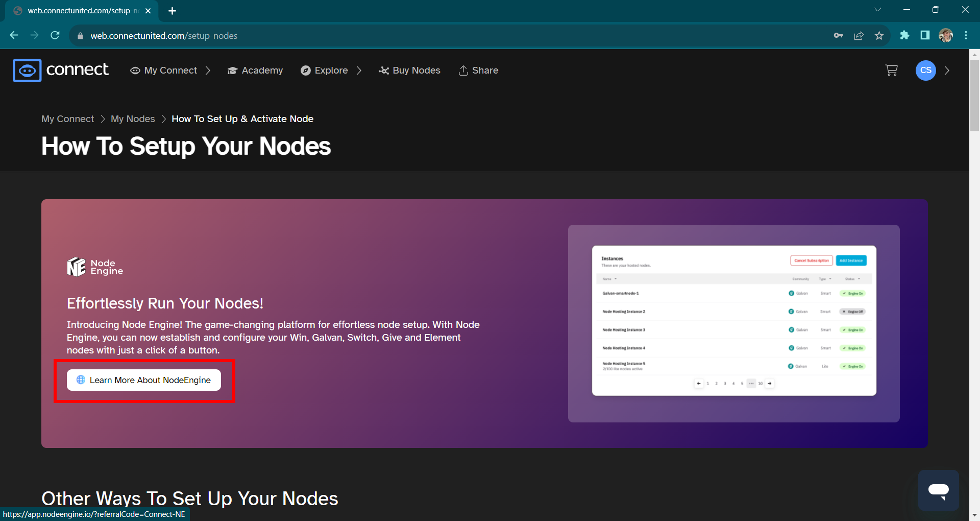Screen dimensions: 980x521
Task: Open the Academy menu item
Action: pyautogui.click(x=255, y=70)
